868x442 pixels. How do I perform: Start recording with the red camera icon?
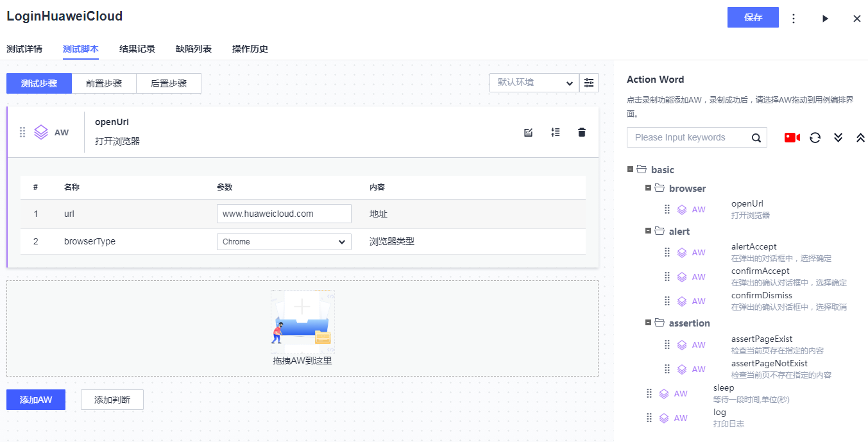click(x=792, y=137)
